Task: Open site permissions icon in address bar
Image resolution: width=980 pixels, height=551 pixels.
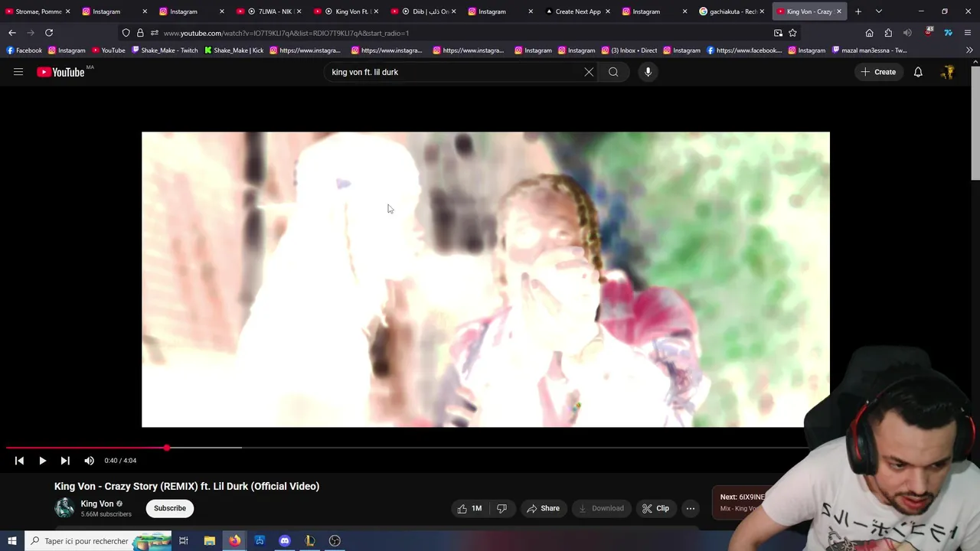Action: point(154,33)
